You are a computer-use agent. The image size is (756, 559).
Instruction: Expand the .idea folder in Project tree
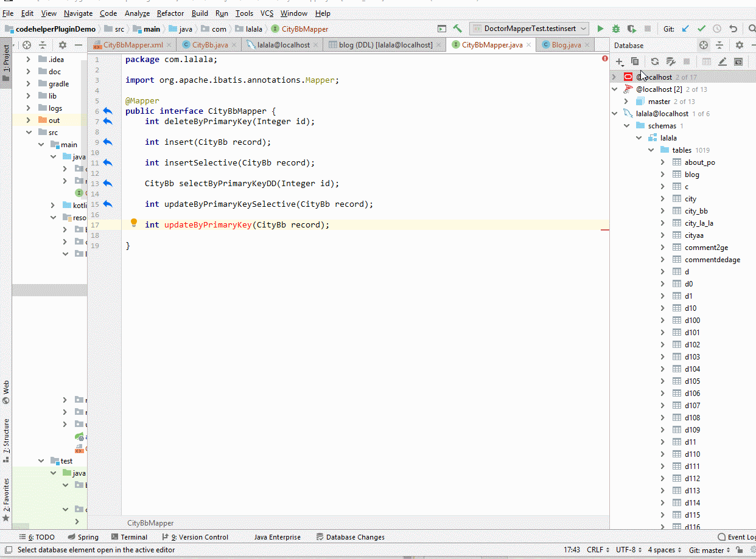coord(28,59)
